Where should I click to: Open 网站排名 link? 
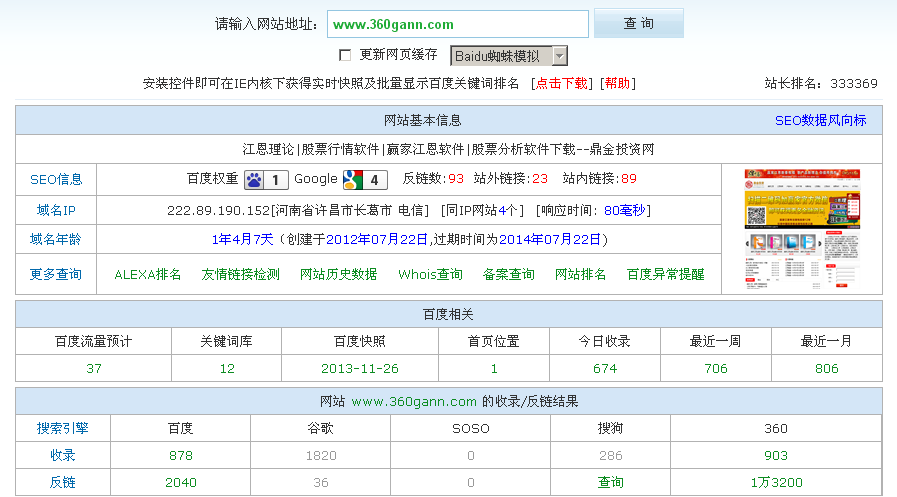pyautogui.click(x=581, y=275)
